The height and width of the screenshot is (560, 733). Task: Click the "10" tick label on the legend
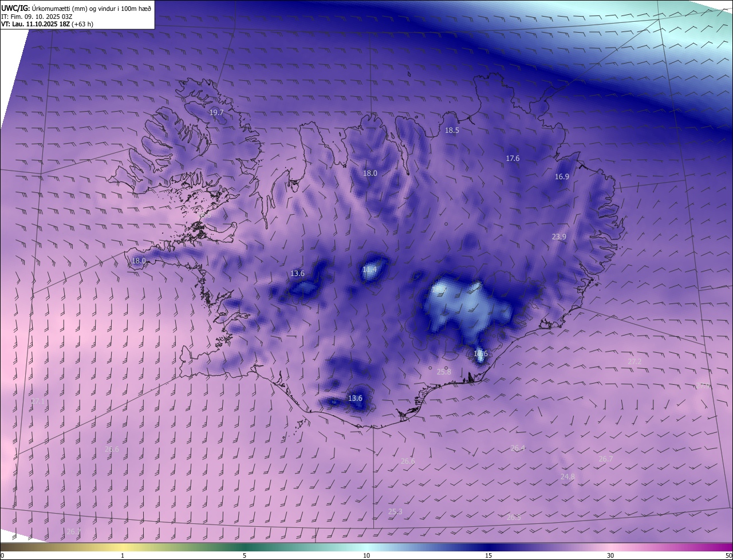[366, 555]
